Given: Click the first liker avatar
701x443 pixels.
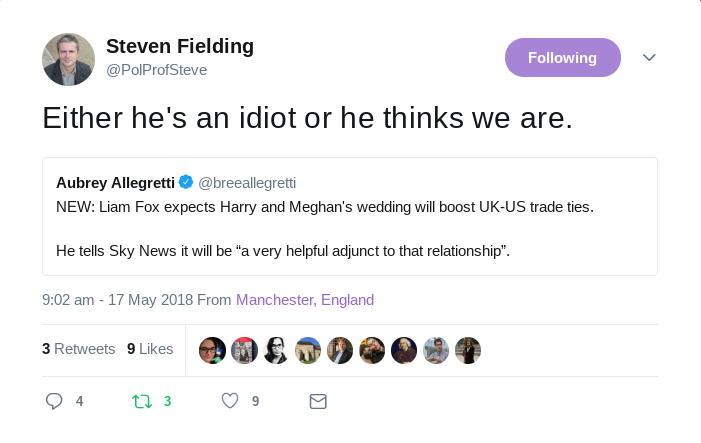Looking at the screenshot, I should [212, 350].
